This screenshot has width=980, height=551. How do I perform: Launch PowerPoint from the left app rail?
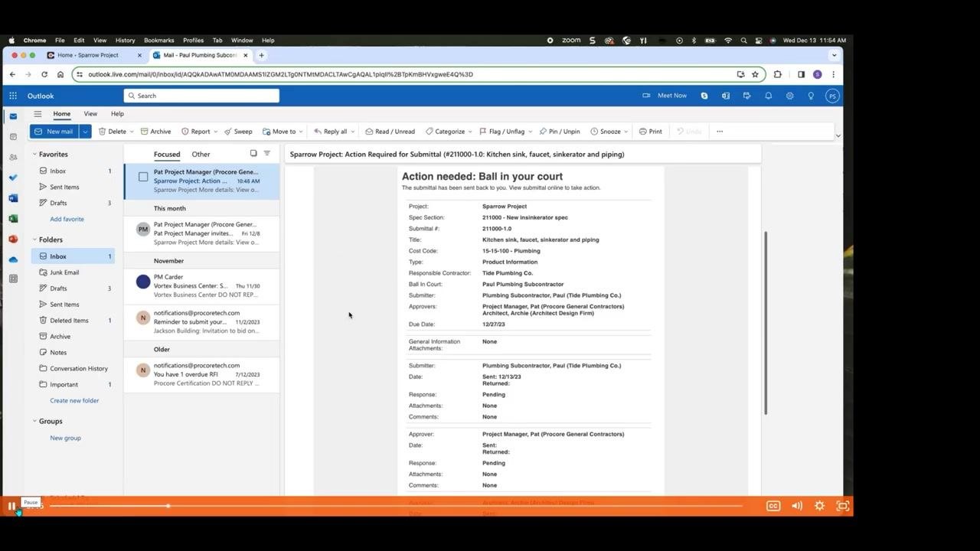coord(13,239)
